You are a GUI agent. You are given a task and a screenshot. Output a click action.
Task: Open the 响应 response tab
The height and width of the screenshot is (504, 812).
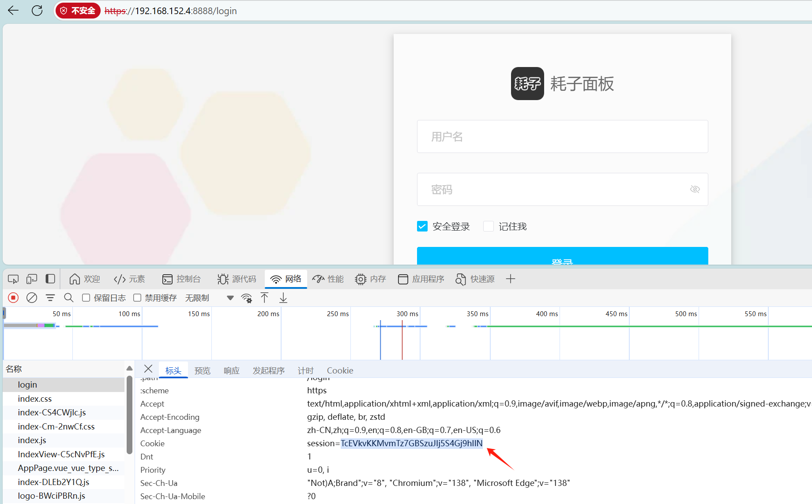[x=231, y=371]
